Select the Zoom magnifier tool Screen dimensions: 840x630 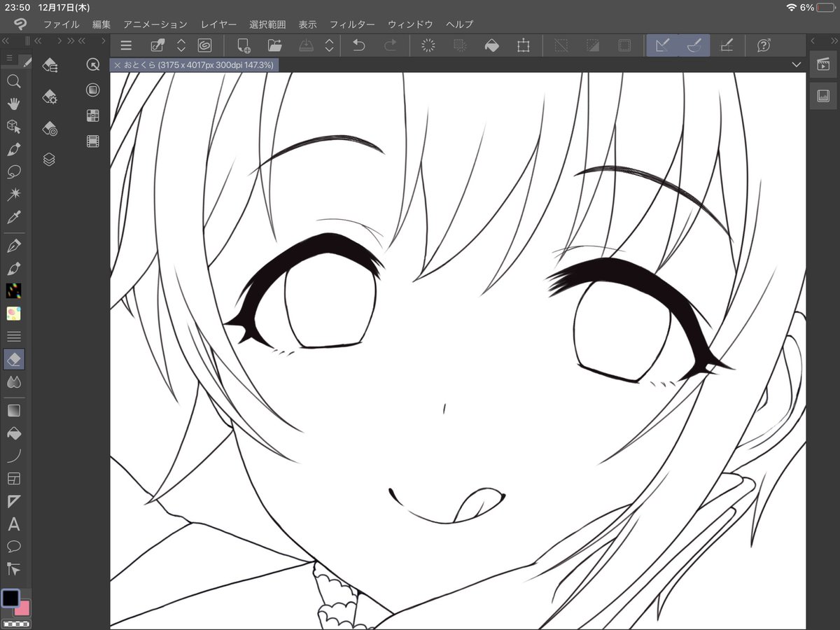13,81
